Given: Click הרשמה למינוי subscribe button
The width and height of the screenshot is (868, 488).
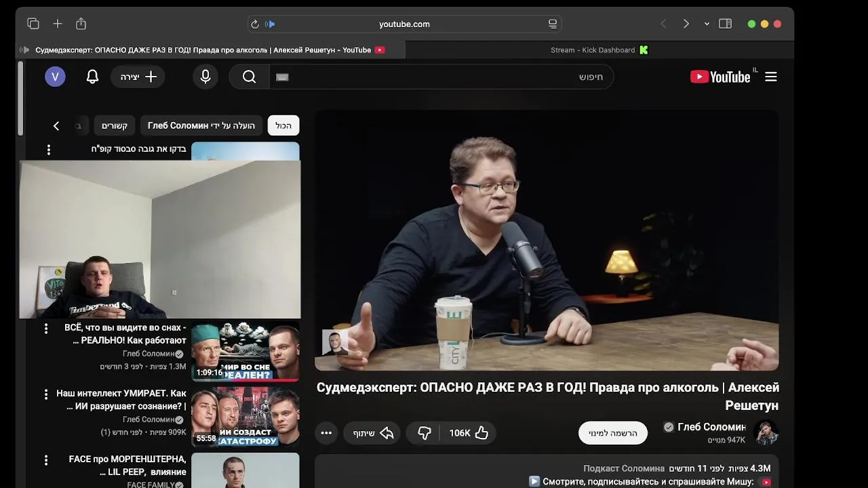Looking at the screenshot, I should click(613, 433).
